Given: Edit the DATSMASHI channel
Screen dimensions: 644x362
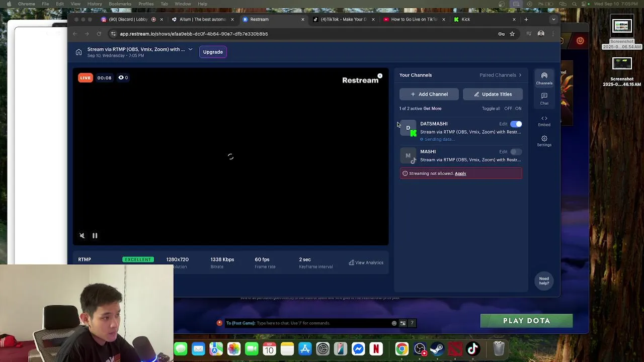Looking at the screenshot, I should [503, 124].
